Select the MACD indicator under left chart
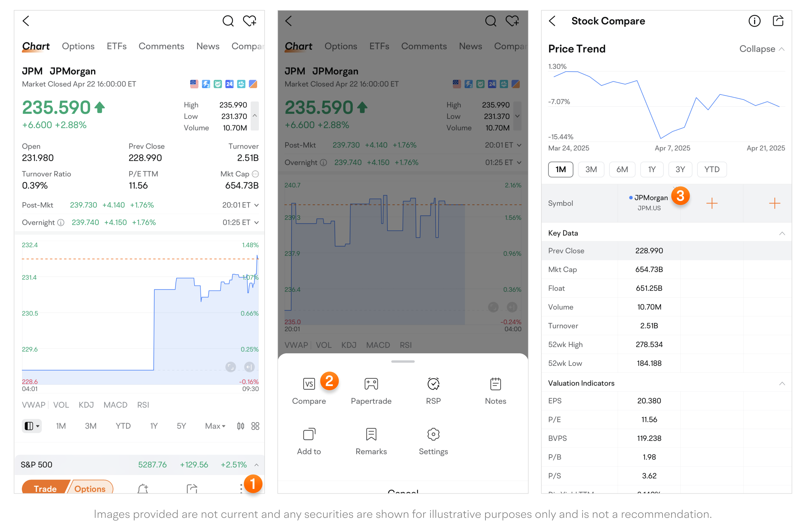 pos(115,405)
